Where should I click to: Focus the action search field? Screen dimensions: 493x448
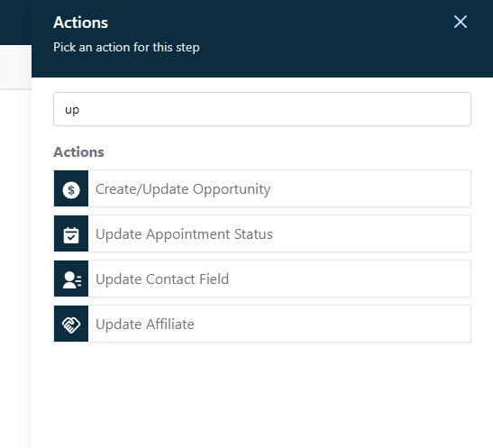262,109
